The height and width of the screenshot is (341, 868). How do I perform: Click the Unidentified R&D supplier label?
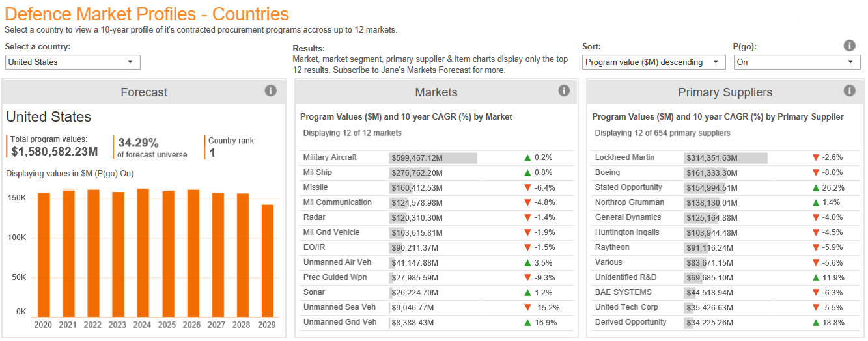point(626,277)
